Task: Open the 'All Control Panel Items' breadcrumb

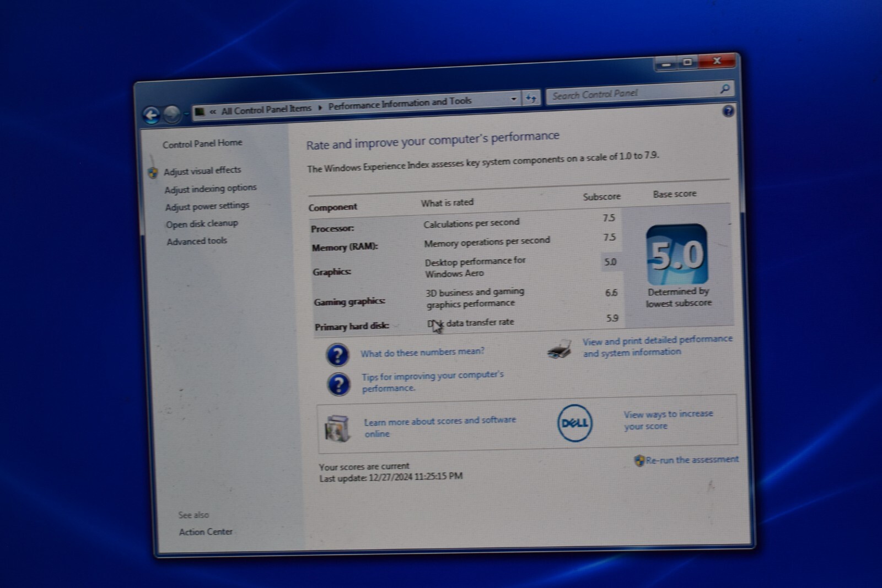Action: 266,109
